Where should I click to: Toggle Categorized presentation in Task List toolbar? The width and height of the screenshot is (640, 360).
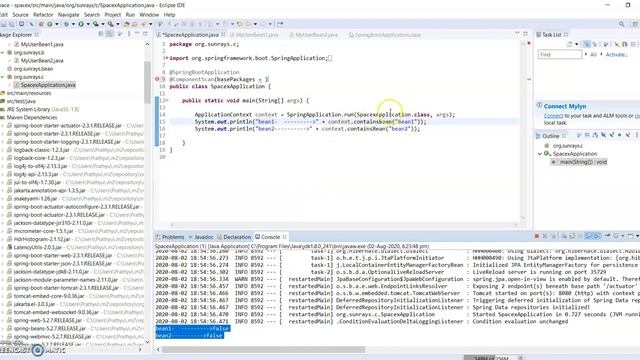587,44
